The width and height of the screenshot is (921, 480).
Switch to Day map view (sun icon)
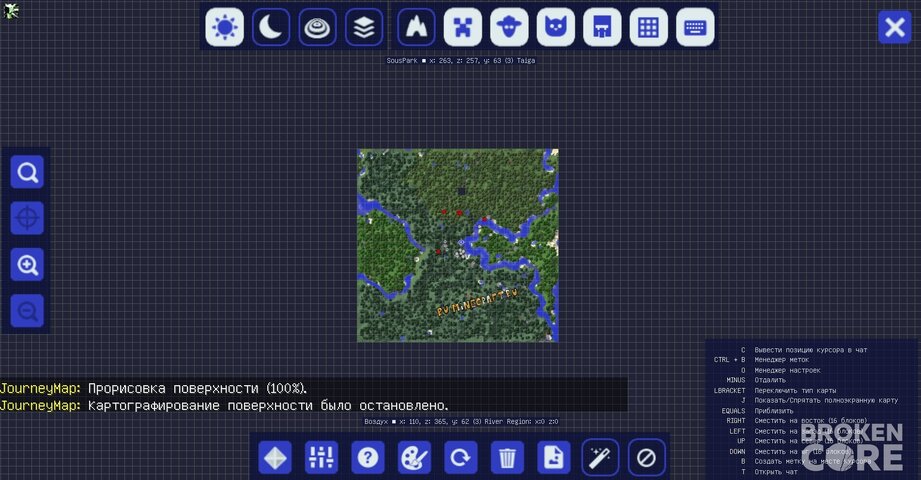pyautogui.click(x=224, y=27)
